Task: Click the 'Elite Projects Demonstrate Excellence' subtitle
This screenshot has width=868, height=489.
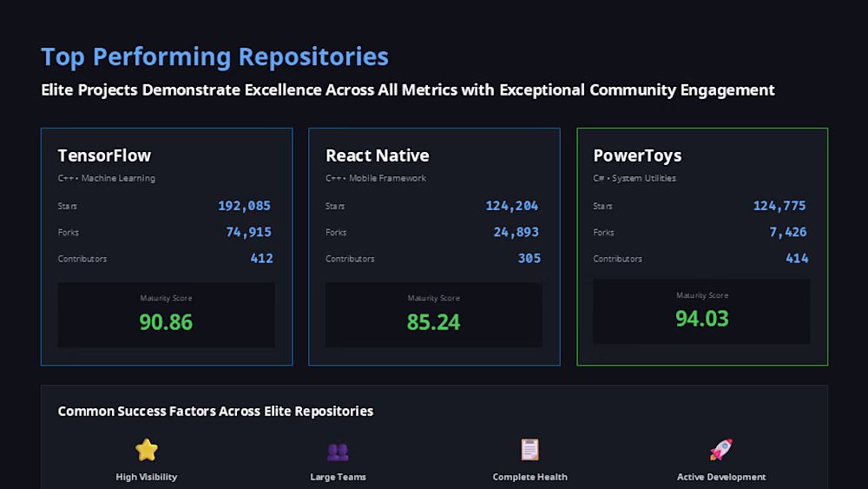Action: (408, 89)
